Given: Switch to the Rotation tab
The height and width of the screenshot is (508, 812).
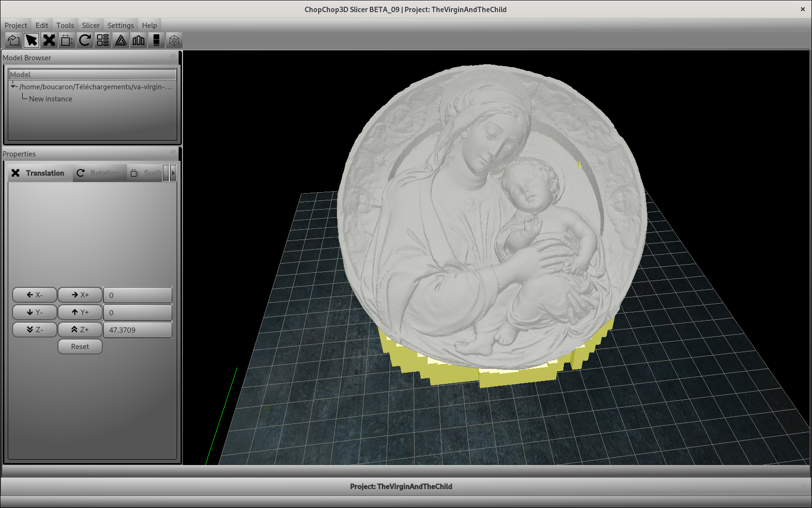Looking at the screenshot, I should [x=100, y=173].
